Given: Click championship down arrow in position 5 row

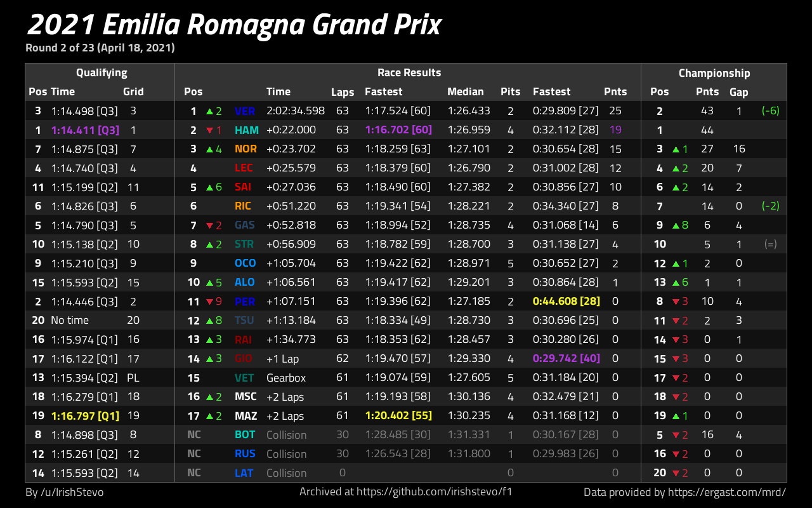Looking at the screenshot, I should (676, 435).
